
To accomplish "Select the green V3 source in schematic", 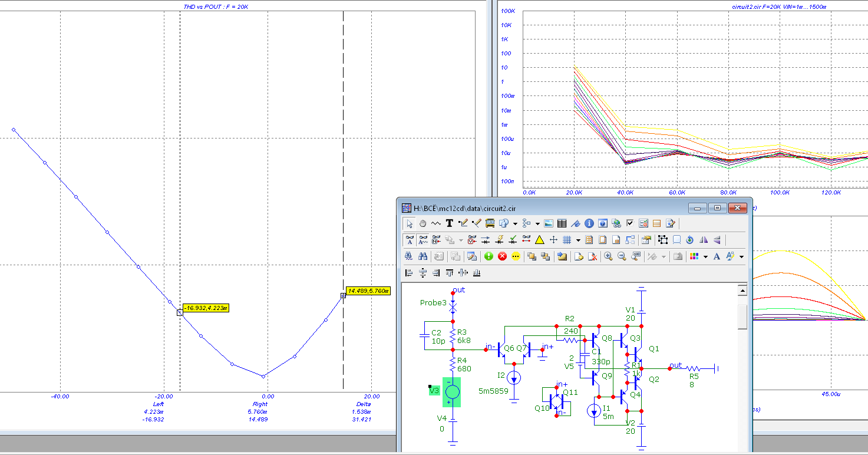I will 452,392.
